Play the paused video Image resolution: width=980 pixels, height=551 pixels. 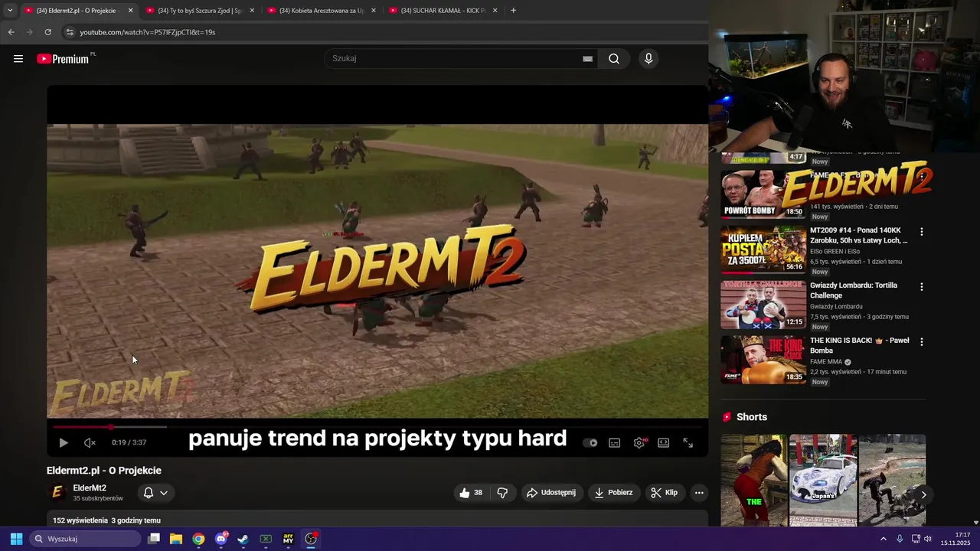click(64, 442)
